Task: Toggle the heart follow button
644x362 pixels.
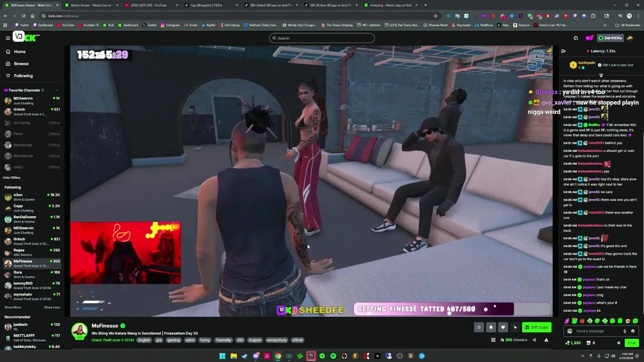Action: click(503, 327)
